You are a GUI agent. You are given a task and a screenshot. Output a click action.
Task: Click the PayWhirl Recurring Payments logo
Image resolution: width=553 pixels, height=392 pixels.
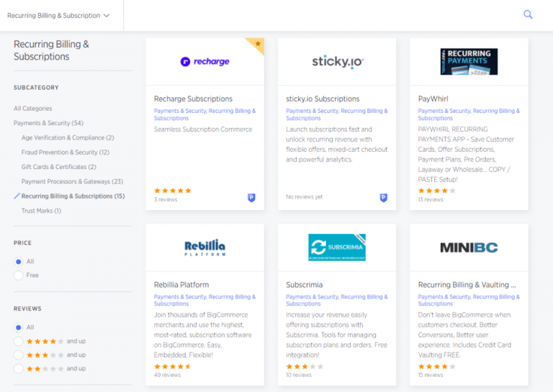(469, 62)
